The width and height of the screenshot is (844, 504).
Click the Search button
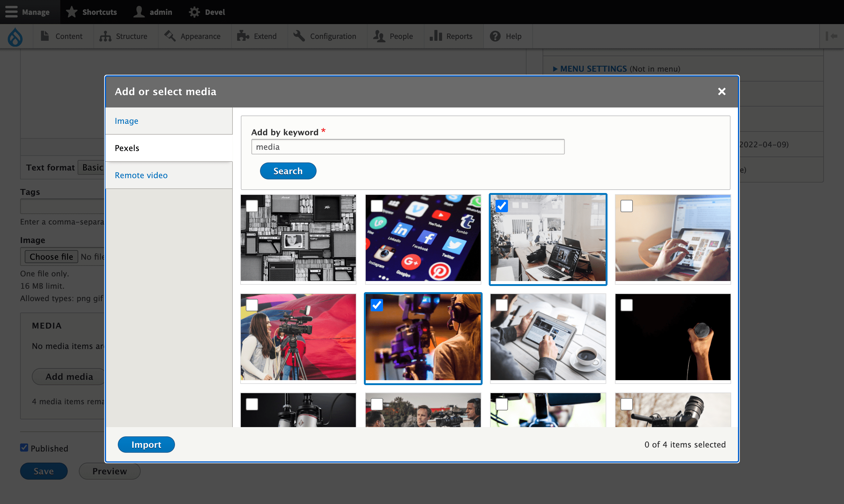pos(288,171)
